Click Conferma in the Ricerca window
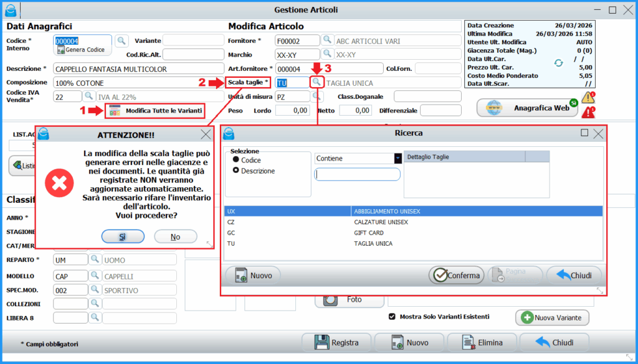The image size is (638, 364). click(457, 275)
